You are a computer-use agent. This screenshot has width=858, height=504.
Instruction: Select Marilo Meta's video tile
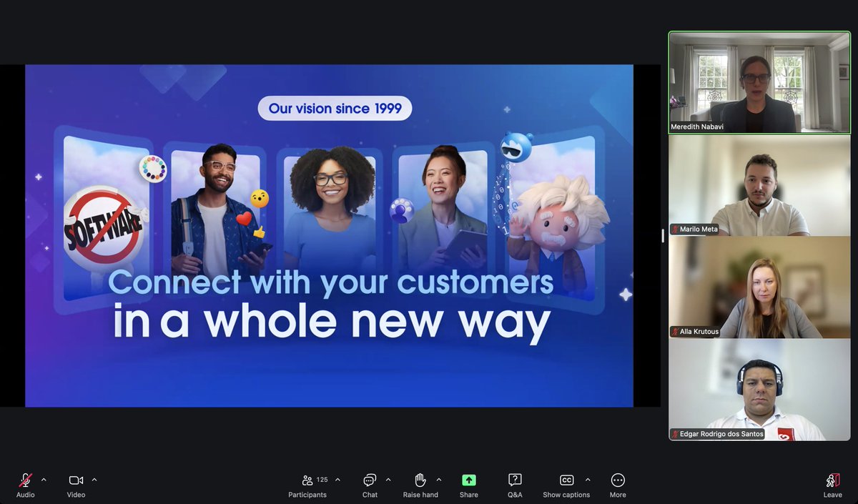[x=759, y=185]
